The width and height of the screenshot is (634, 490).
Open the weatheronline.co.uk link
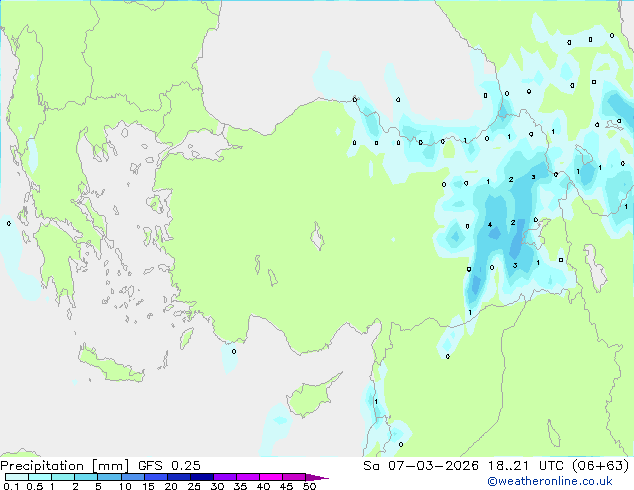[x=550, y=481]
